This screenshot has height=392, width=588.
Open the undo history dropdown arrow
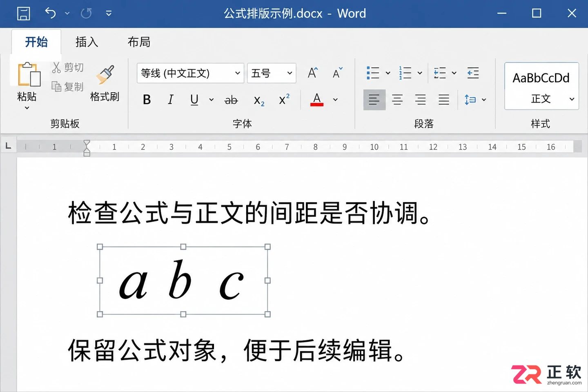(x=67, y=13)
